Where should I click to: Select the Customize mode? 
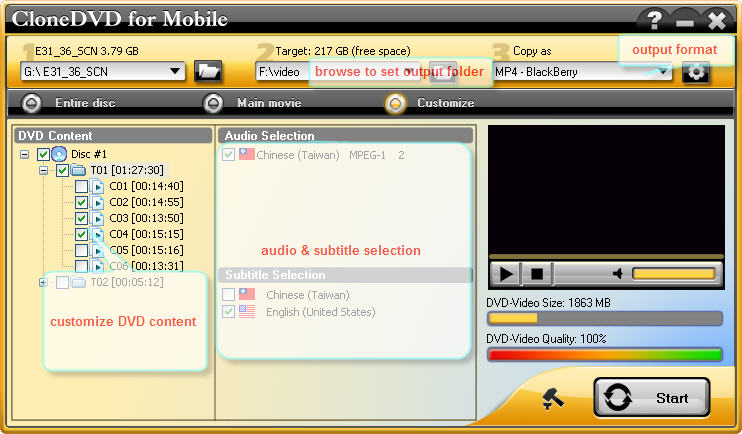(395, 103)
